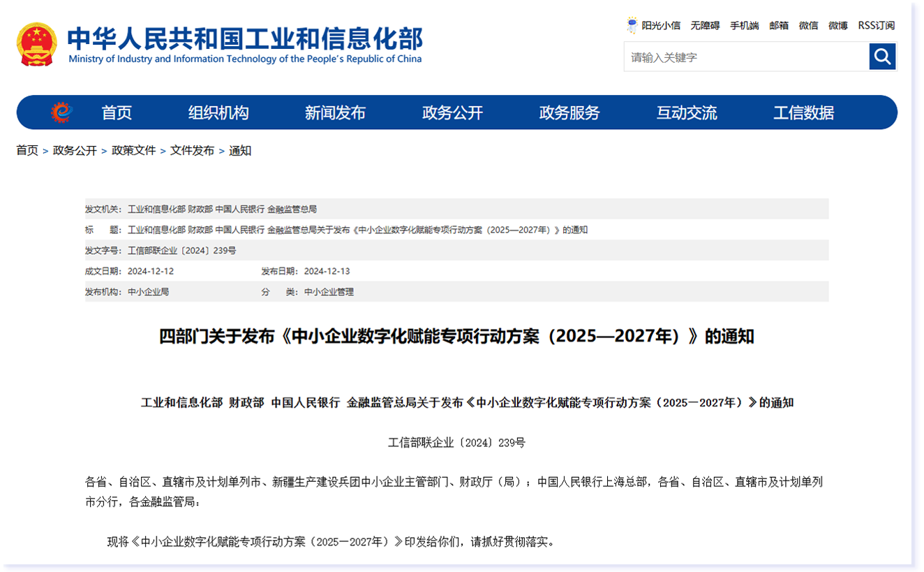Viewport: 924px width, 572px height.
Task: Click the 阳光小信 mascot icon
Action: pos(632,25)
